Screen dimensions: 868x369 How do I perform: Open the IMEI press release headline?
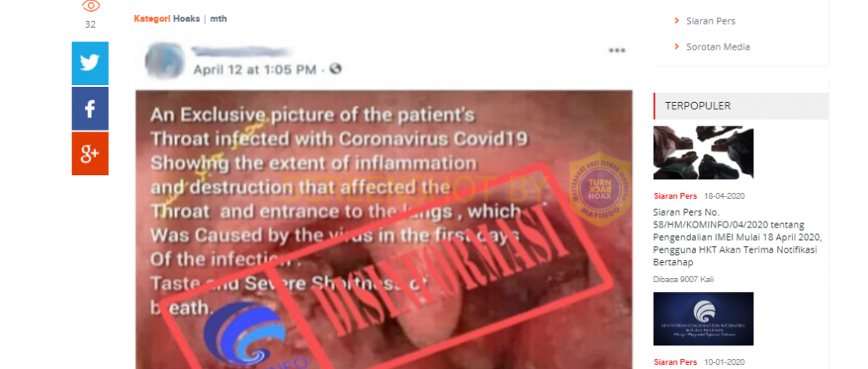coord(737,238)
